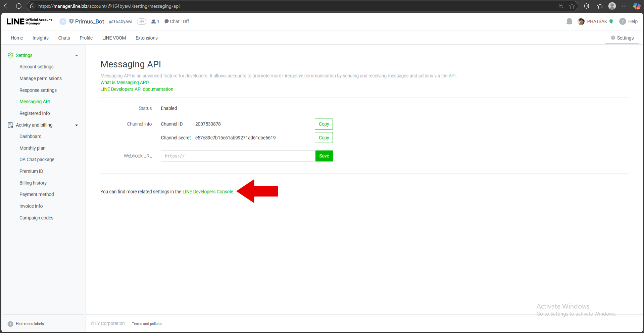Click the Chat Off status indicator
This screenshot has width=644, height=333.
point(177,21)
